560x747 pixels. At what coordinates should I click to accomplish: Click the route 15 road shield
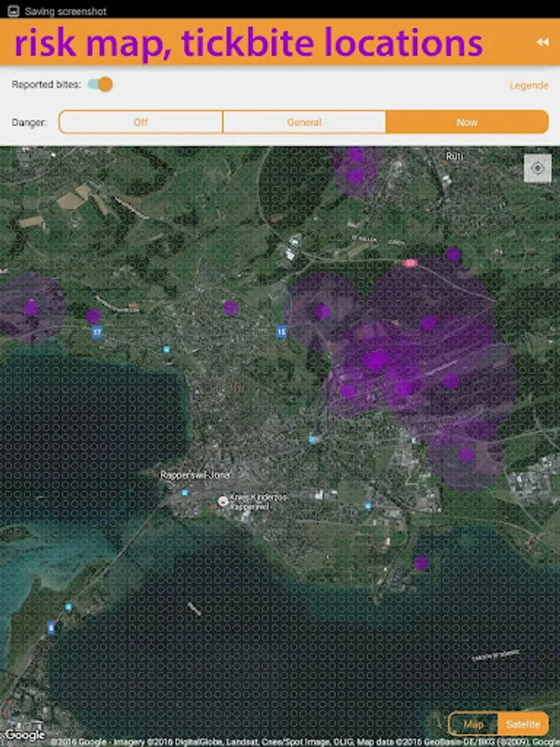tap(281, 331)
